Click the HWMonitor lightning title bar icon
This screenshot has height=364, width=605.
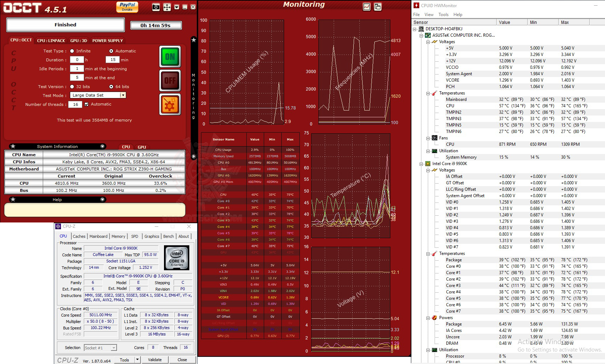(416, 5)
